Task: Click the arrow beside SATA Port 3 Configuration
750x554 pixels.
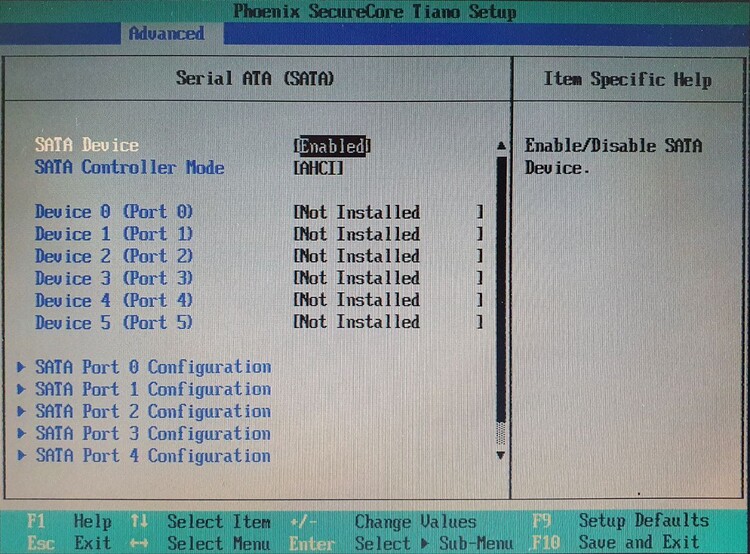Action: (x=21, y=433)
